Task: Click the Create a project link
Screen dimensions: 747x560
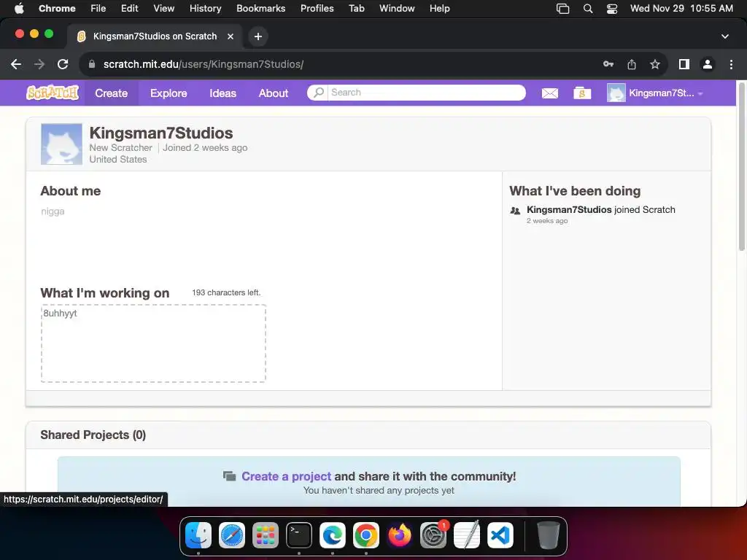Action: (286, 476)
